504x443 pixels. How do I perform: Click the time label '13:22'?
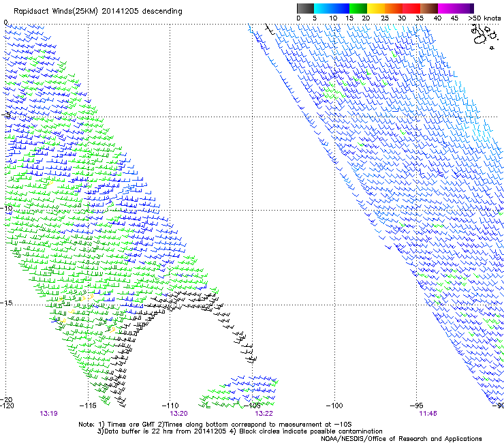(264, 414)
